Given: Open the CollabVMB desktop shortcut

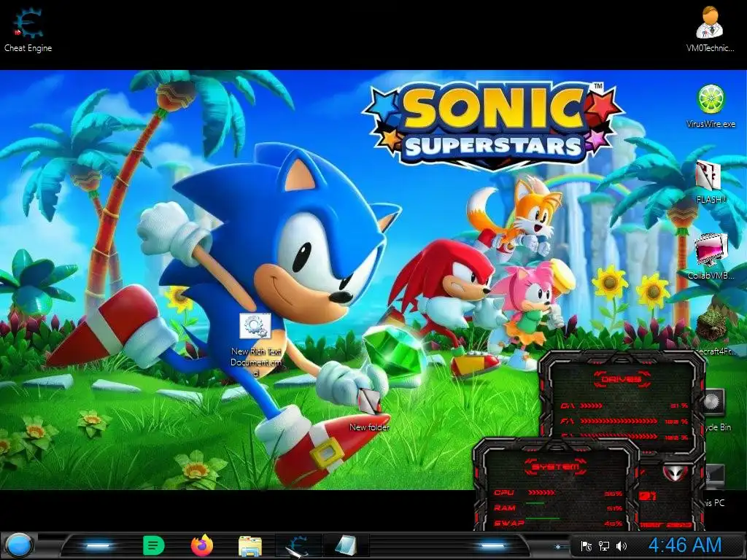Looking at the screenshot, I should tap(711, 256).
